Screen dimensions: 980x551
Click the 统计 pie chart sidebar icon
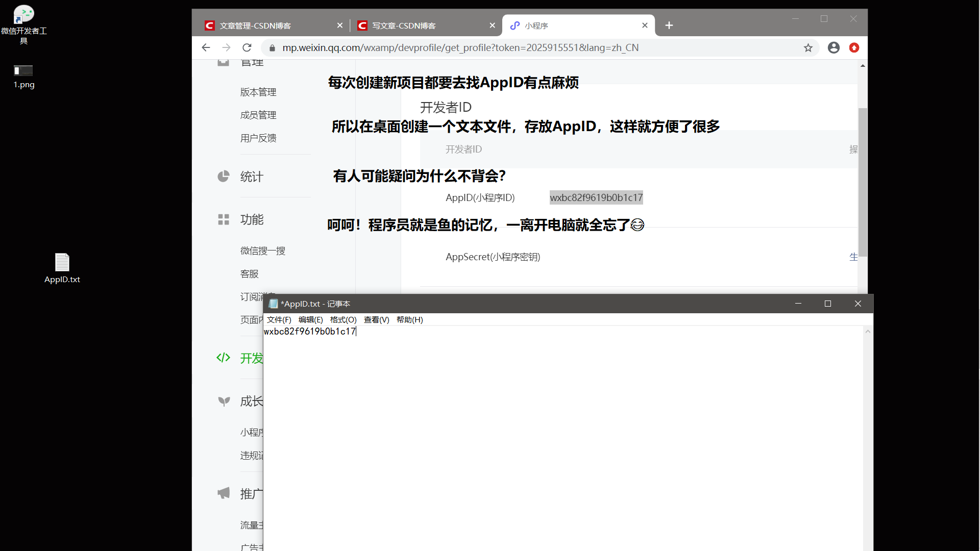pos(224,177)
